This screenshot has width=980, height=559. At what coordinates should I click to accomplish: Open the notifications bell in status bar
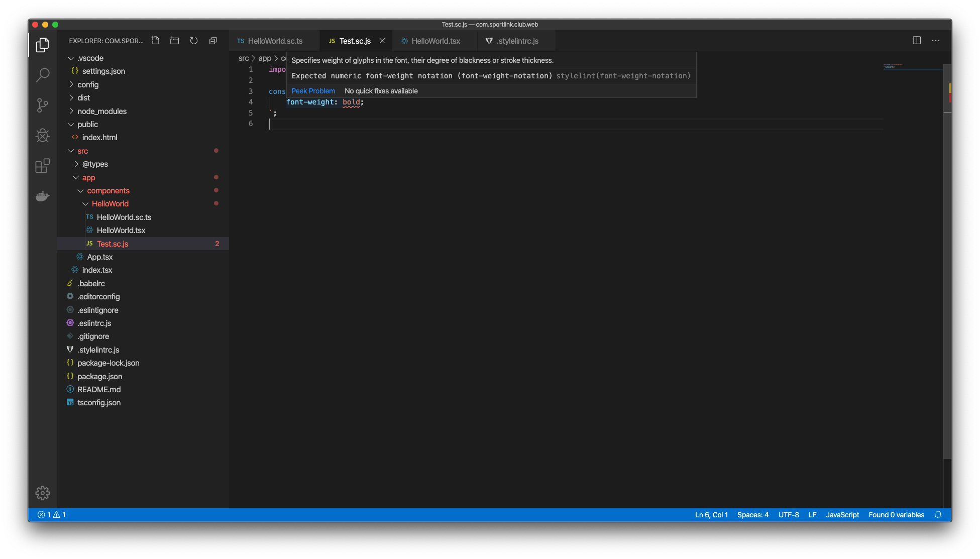click(x=938, y=515)
